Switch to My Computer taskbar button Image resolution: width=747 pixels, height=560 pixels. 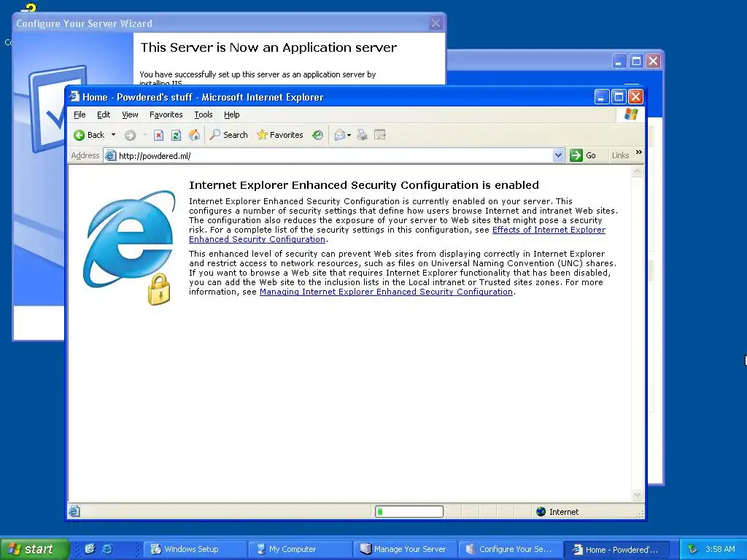tap(300, 549)
